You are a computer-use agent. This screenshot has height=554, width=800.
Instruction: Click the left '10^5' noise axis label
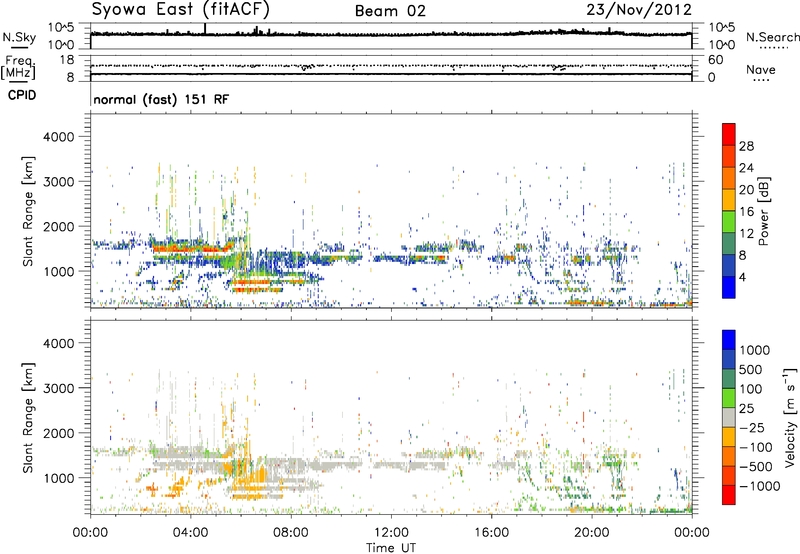point(61,27)
